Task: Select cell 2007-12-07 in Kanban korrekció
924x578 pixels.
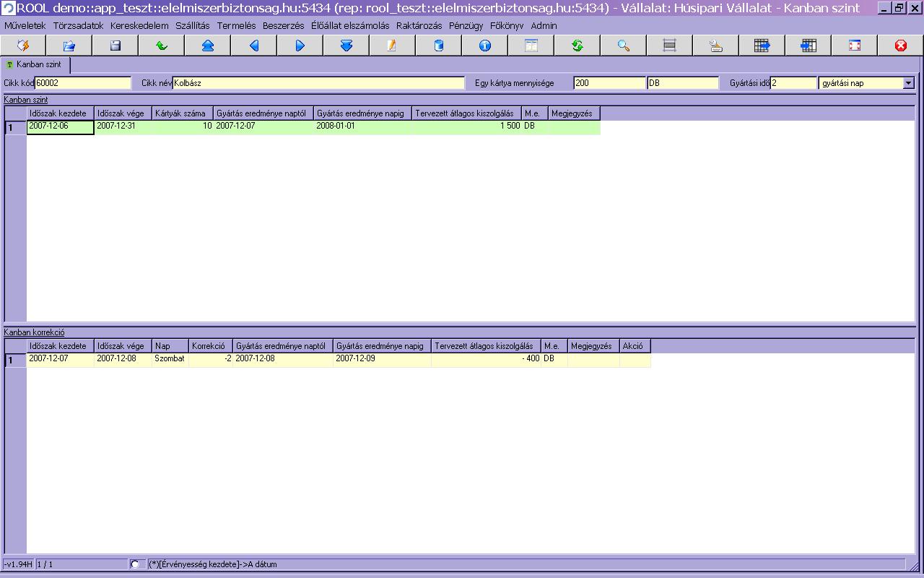Action: coord(61,360)
